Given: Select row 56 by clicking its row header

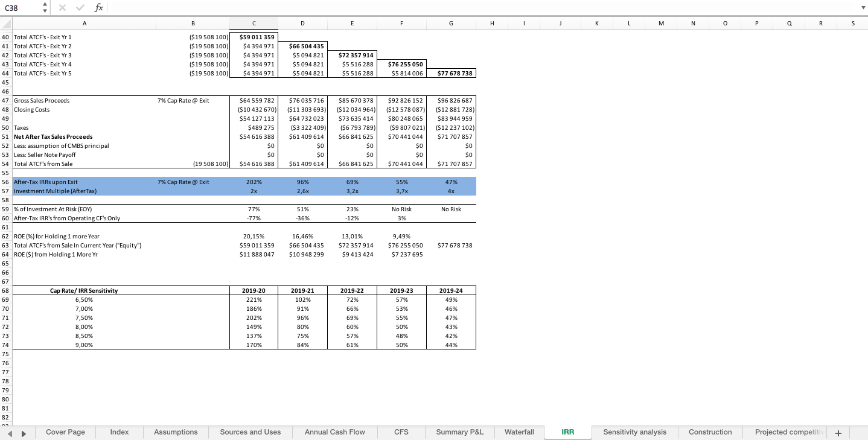Looking at the screenshot, I should 5,182.
